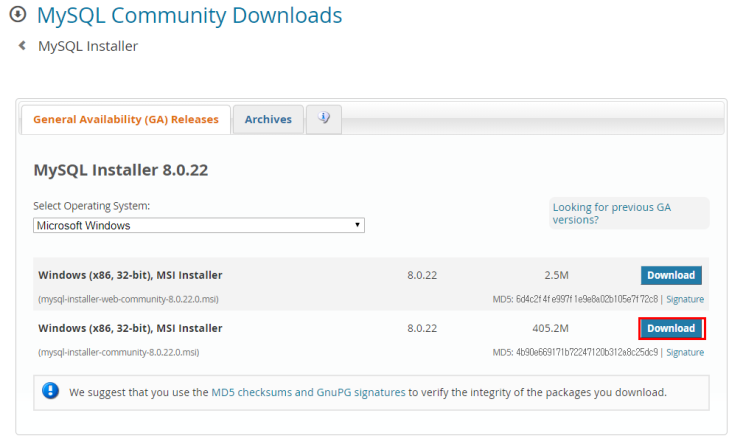Image resolution: width=743 pixels, height=447 pixels.
Task: Open Signature link for the 405.2M installer
Action: (x=685, y=352)
